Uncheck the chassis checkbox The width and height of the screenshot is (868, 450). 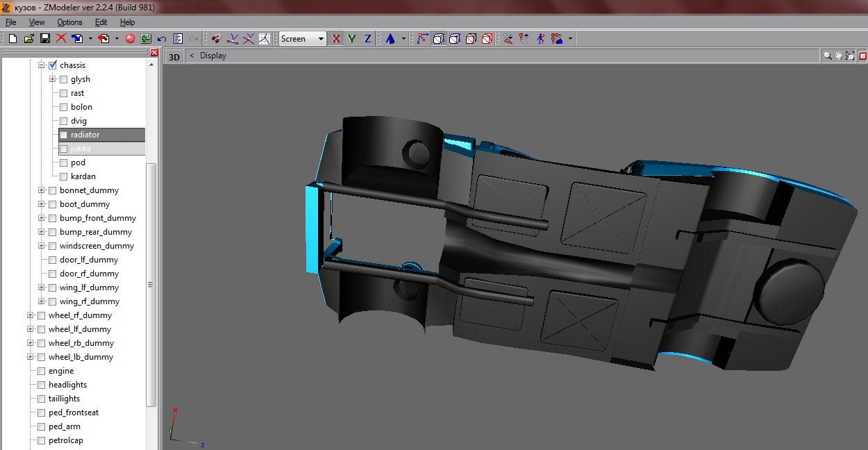click(x=53, y=65)
